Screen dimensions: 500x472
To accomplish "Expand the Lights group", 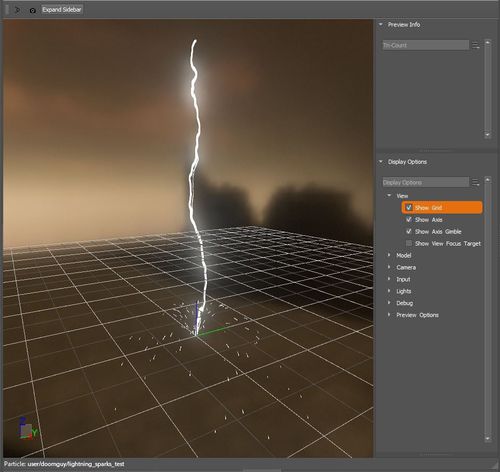I will click(x=389, y=291).
